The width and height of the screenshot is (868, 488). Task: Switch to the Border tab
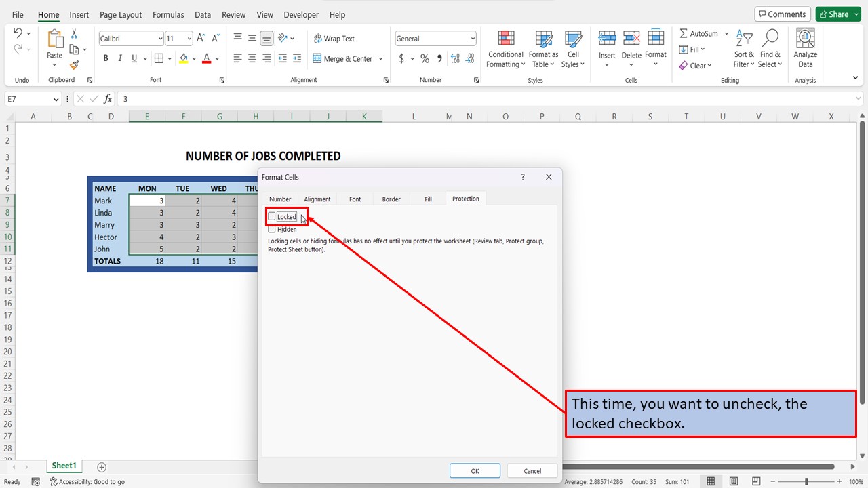(x=391, y=199)
